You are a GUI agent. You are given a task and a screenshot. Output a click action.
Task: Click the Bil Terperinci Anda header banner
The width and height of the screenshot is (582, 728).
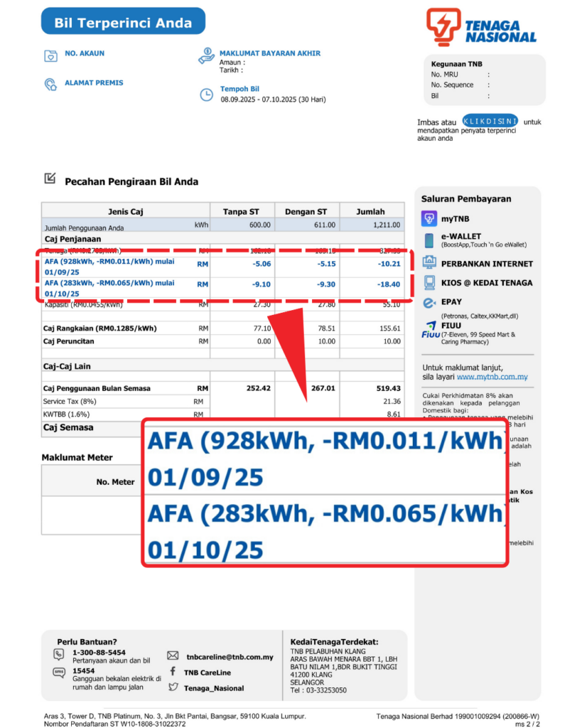123,22
